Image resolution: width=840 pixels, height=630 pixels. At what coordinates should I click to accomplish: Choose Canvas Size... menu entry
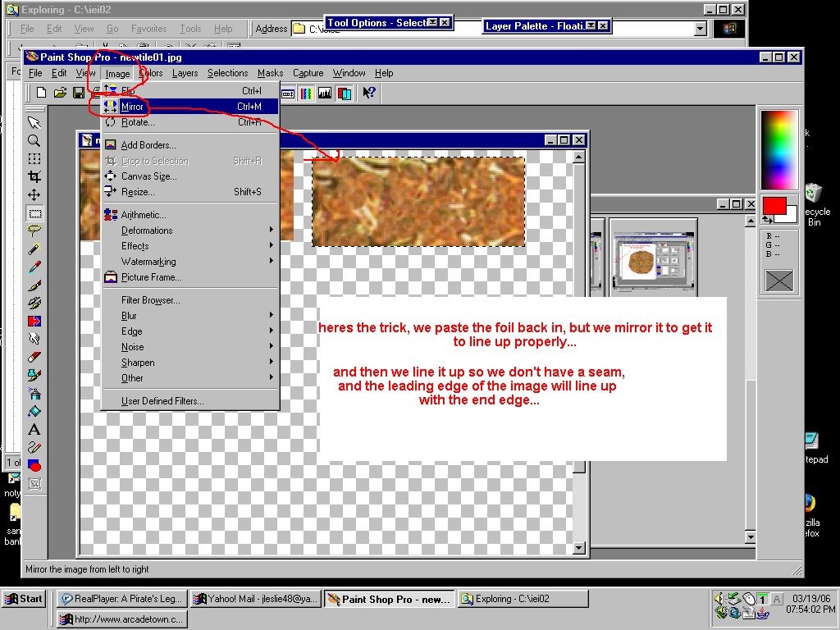(190, 176)
